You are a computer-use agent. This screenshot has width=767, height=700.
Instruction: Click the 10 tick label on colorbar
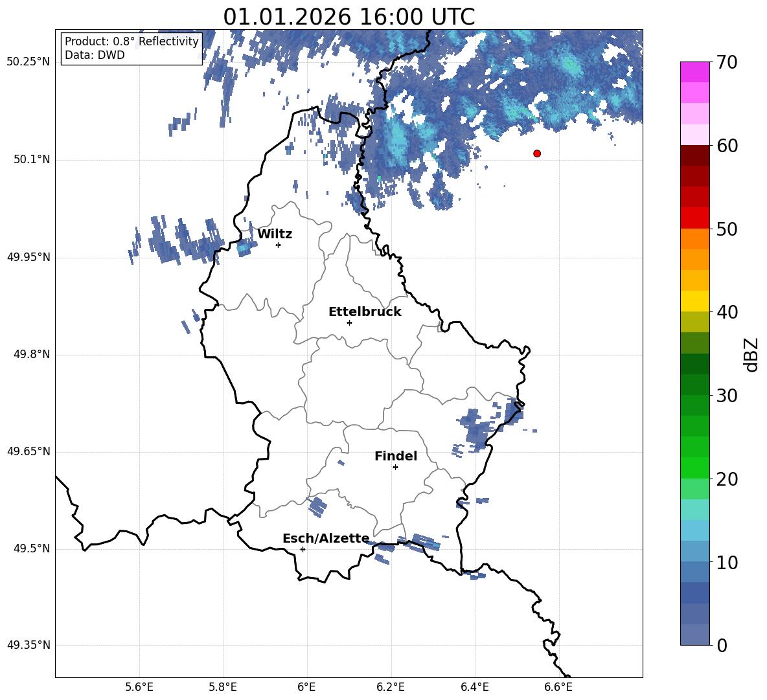[727, 562]
